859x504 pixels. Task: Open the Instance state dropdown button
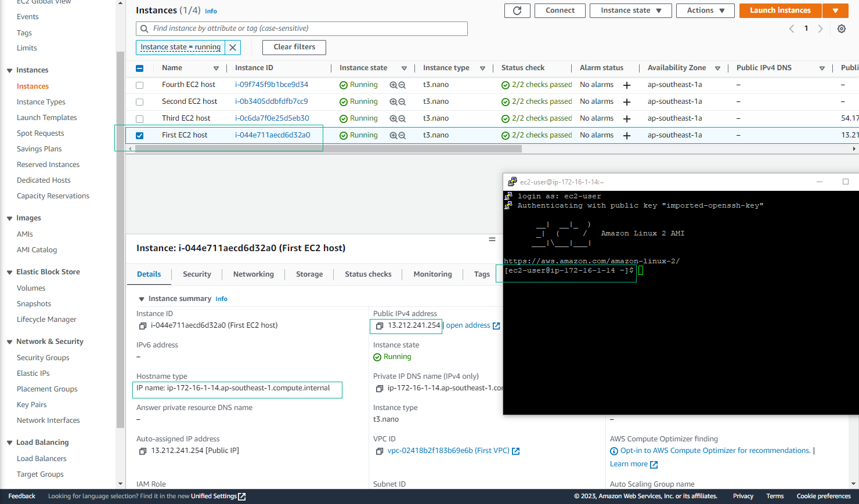point(631,10)
